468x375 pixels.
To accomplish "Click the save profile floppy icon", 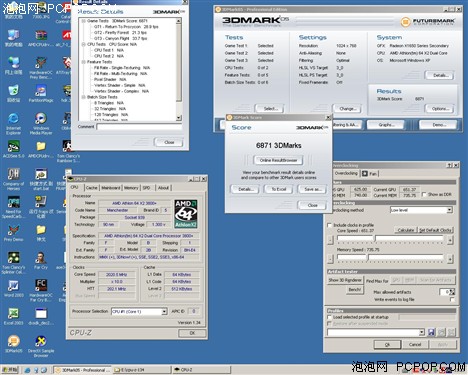I will 431,332.
